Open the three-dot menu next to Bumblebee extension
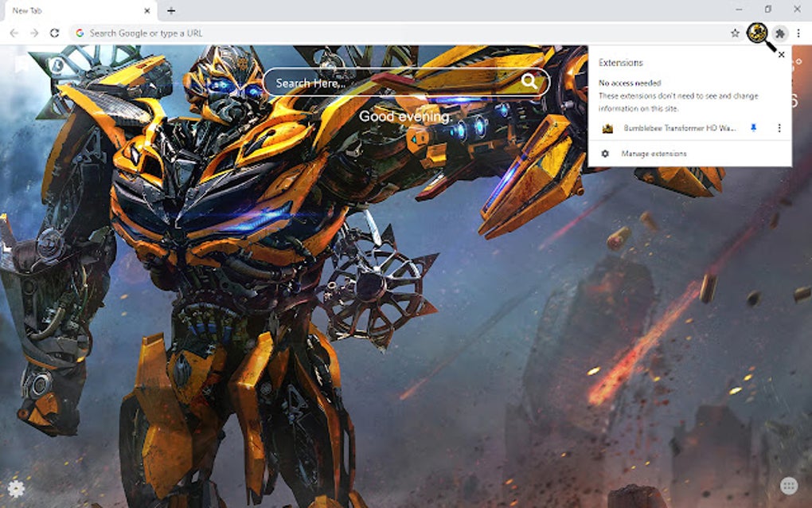 pyautogui.click(x=778, y=127)
